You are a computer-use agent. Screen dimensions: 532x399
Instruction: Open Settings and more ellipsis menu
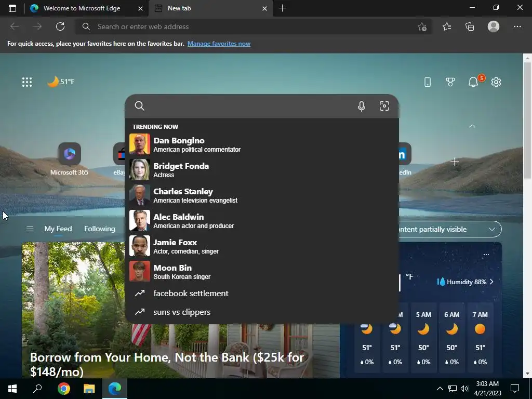point(517,26)
